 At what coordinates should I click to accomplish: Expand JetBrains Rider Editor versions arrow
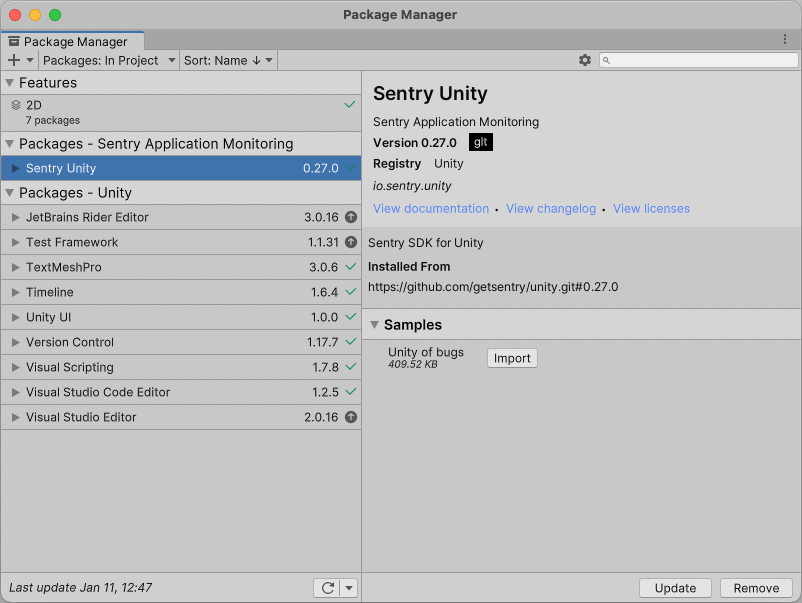[x=15, y=217]
